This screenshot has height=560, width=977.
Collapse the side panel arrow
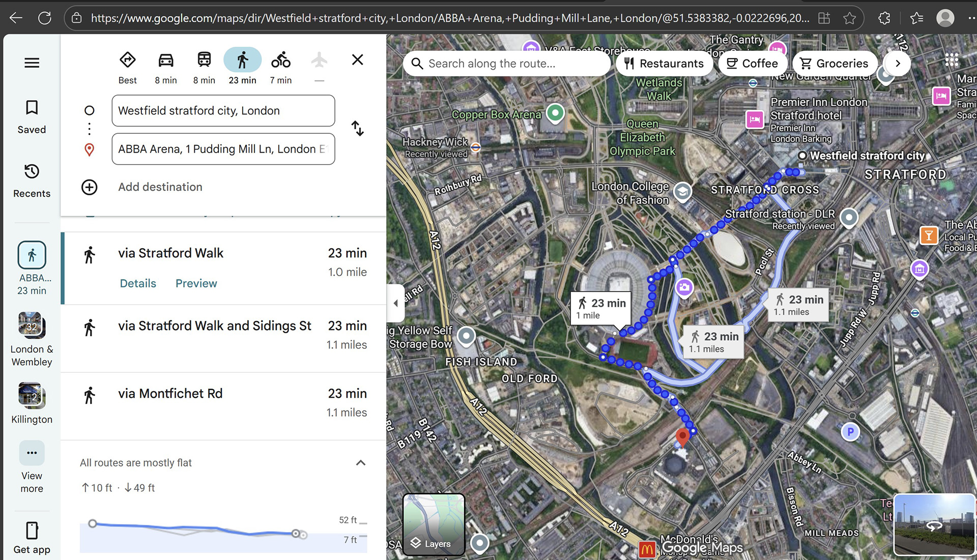click(395, 303)
